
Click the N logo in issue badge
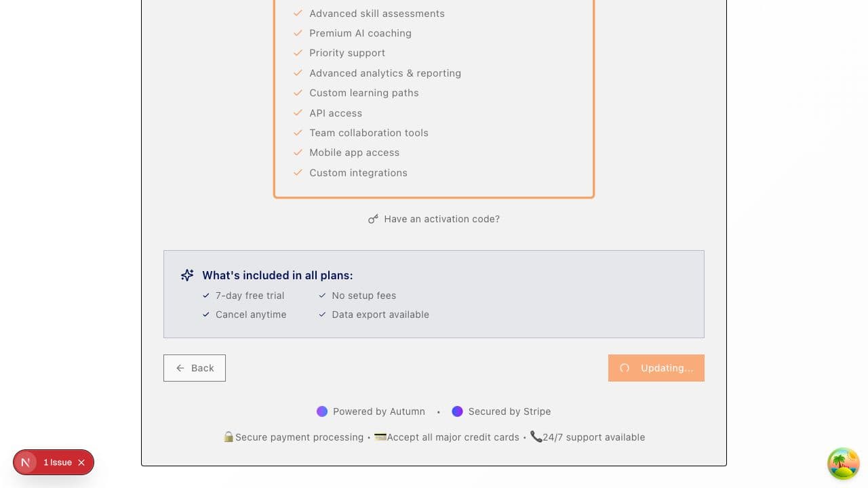pyautogui.click(x=26, y=462)
